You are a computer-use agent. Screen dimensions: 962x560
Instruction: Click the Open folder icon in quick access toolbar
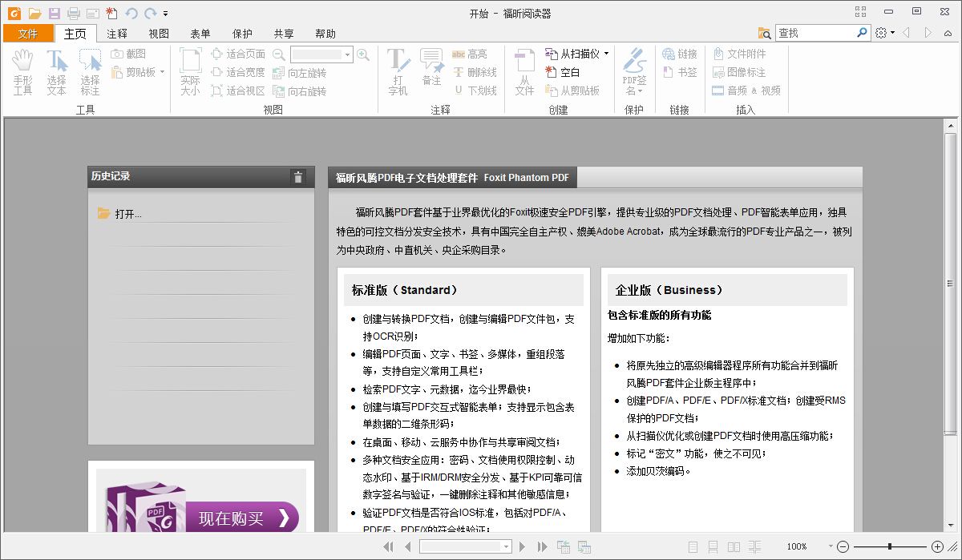click(34, 13)
